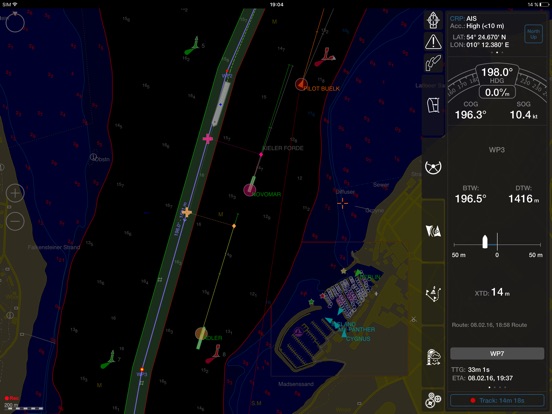The image size is (552, 414).
Task: Open the chart sheets icon
Action: (x=433, y=105)
